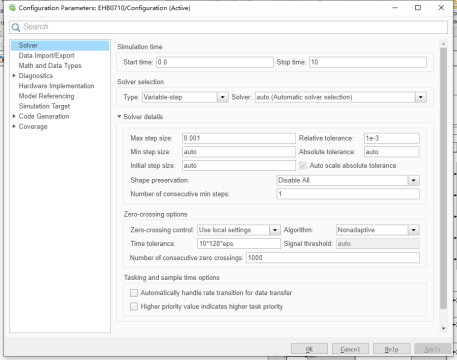Open the Shape preservation dropdown
This screenshot has height=360, width=457.
coord(413,180)
